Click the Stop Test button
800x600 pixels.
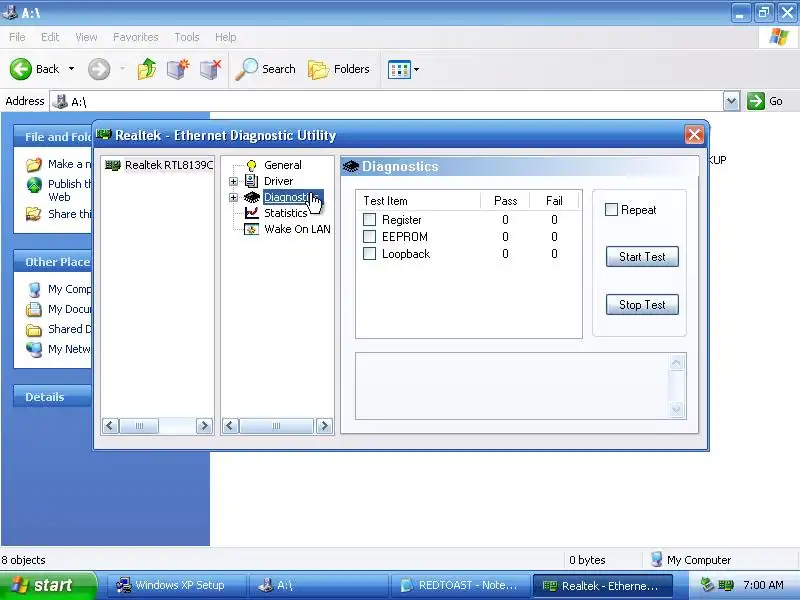(642, 305)
